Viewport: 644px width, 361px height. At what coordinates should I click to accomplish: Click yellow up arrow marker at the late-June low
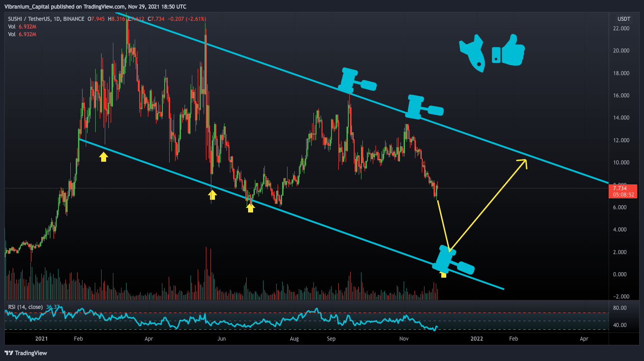250,207
